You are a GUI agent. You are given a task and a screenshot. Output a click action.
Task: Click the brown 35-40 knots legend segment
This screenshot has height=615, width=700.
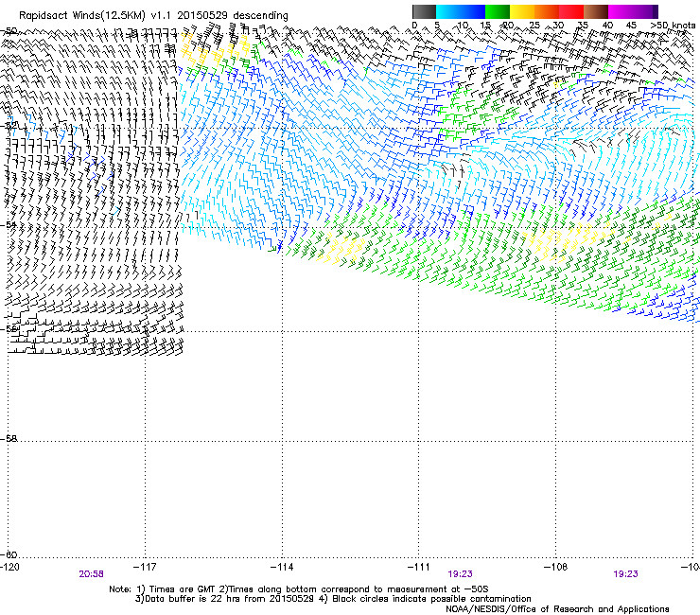tap(596, 11)
